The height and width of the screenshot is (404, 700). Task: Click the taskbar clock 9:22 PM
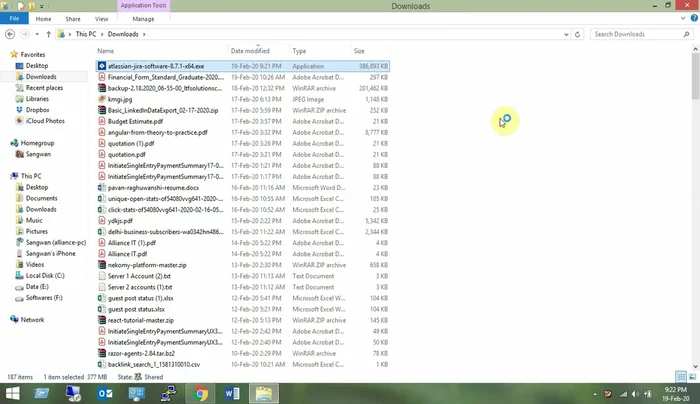(x=675, y=390)
